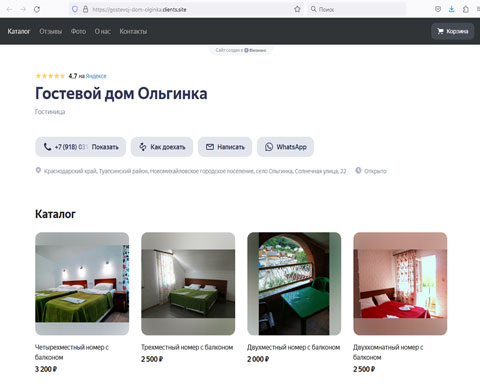Reload the page with refresh icon

(x=37, y=9)
